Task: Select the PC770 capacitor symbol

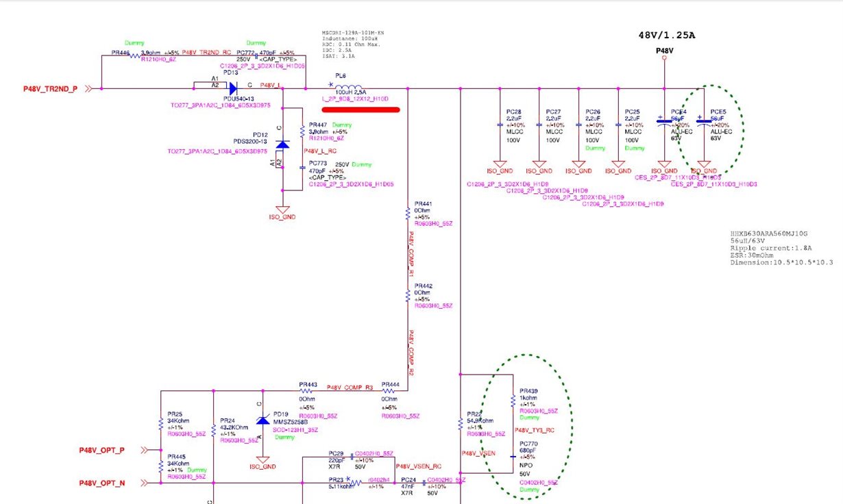Action: (x=513, y=456)
